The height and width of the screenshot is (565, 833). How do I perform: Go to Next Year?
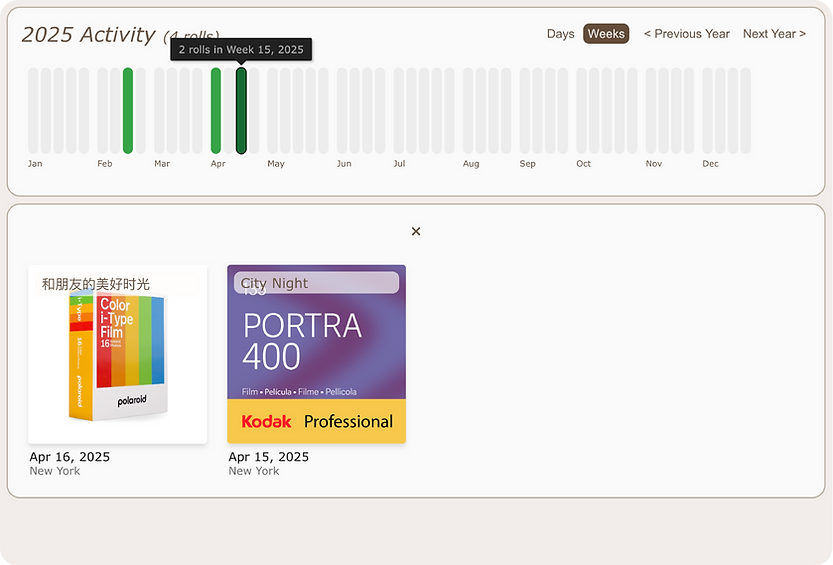pyautogui.click(x=774, y=33)
